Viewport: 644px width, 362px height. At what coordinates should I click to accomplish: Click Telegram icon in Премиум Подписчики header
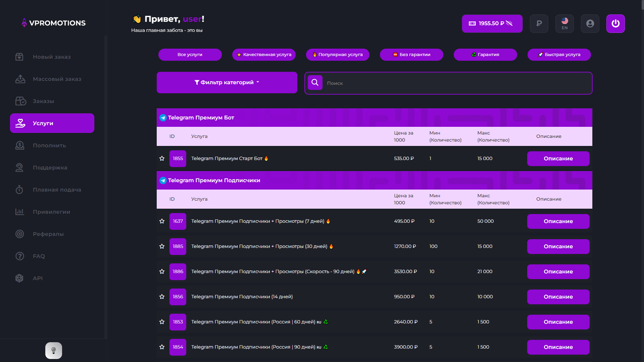[x=163, y=180]
